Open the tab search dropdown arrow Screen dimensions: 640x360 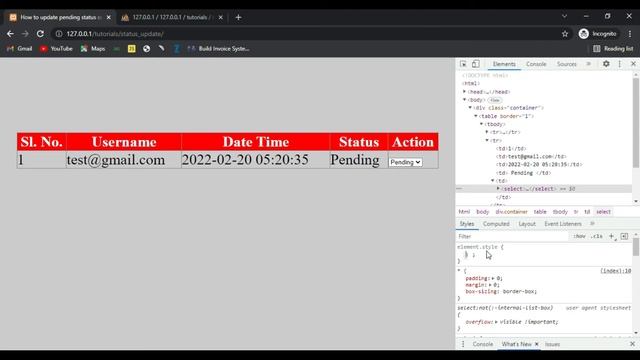[x=564, y=16]
